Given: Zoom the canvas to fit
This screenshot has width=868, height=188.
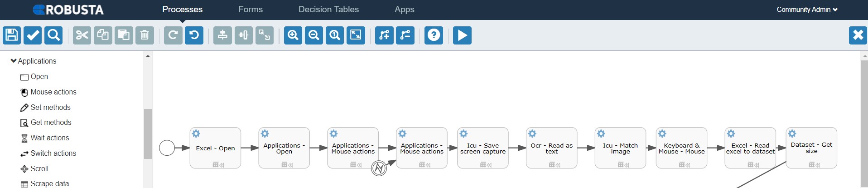Looking at the screenshot, I should coord(356,35).
